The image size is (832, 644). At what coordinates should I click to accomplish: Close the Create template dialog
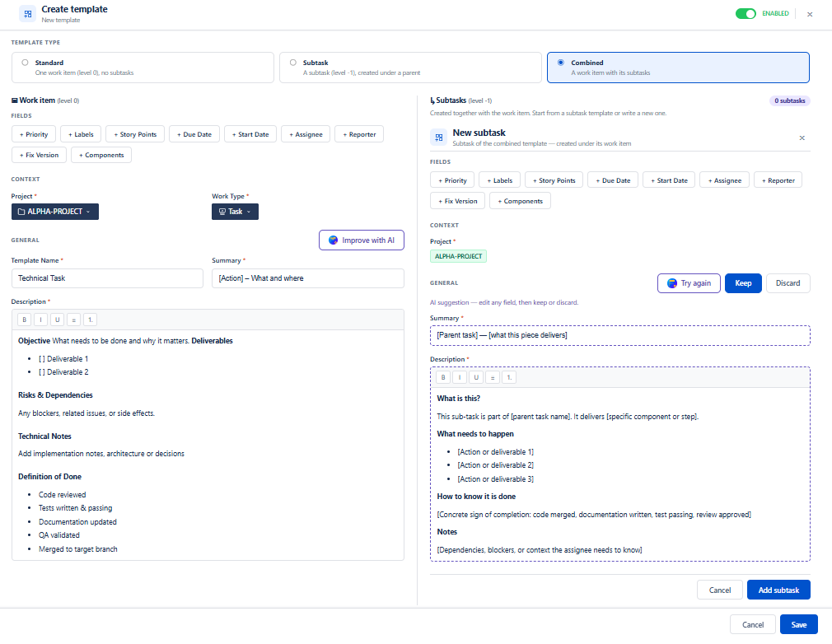coord(810,14)
